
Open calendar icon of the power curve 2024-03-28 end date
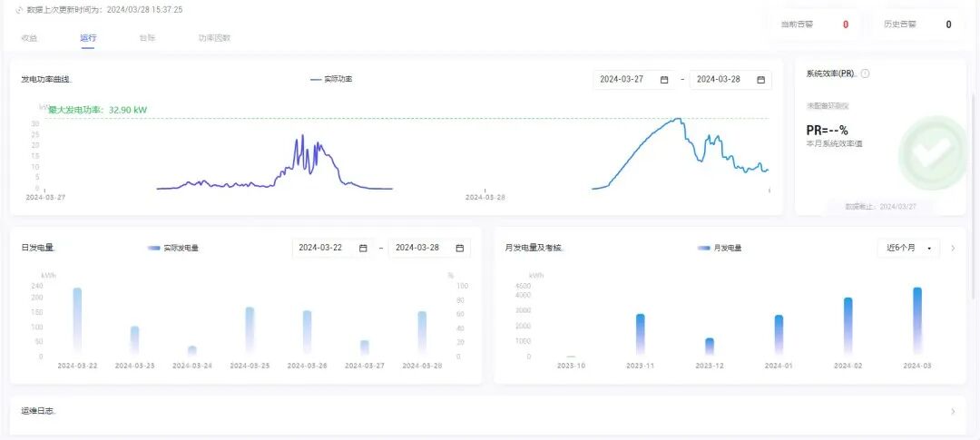760,80
